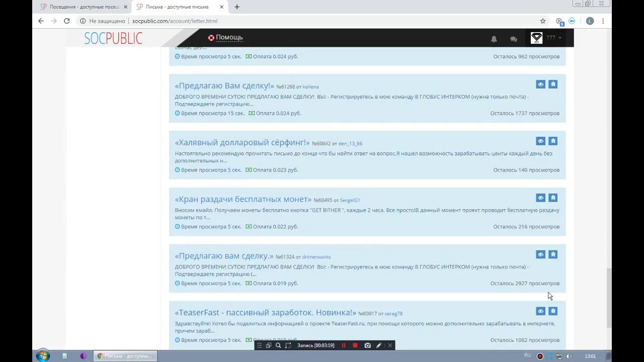Image resolution: width=644 pixels, height=362 pixels.
Task: Close the Посещения browser tab
Action: tap(125, 7)
